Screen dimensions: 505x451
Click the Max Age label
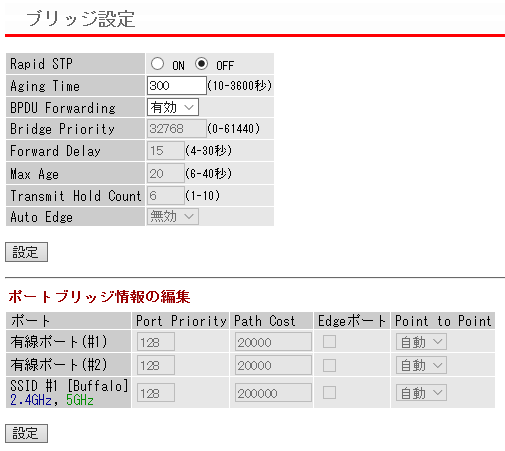tap(34, 174)
